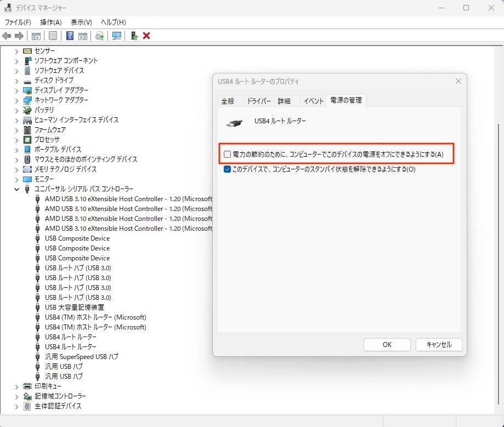The width and height of the screenshot is (504, 427).
Task: Click the back arrow in toolbar
Action: (7, 36)
